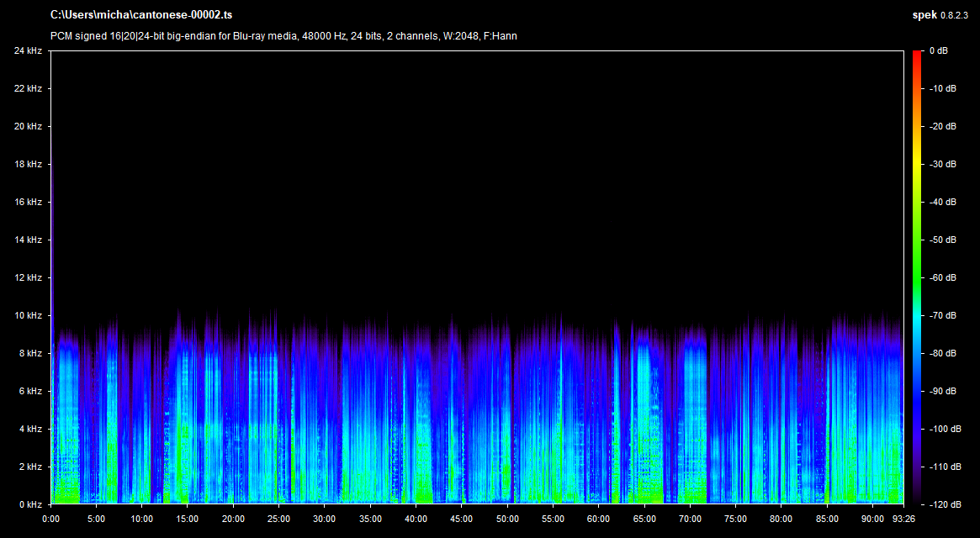Image resolution: width=980 pixels, height=538 pixels.
Task: Click the 0 dB scale label
Action: 939,51
